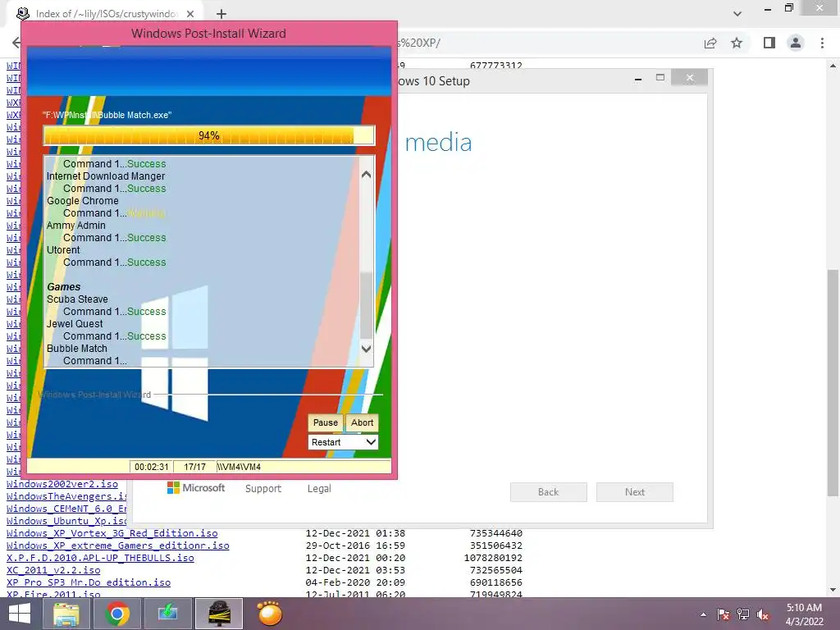Image resolution: width=840 pixels, height=630 pixels.
Task: Show hidden system tray icons
Action: tap(703, 614)
